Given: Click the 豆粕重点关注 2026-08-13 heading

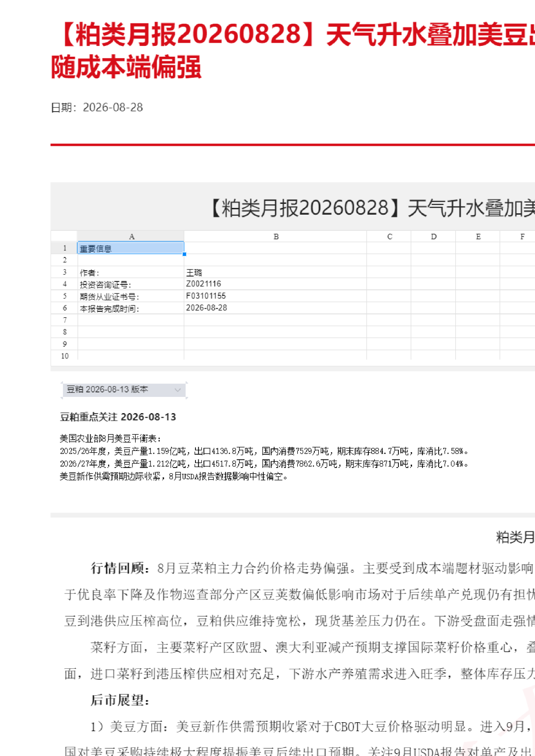Looking at the screenshot, I should click(118, 417).
